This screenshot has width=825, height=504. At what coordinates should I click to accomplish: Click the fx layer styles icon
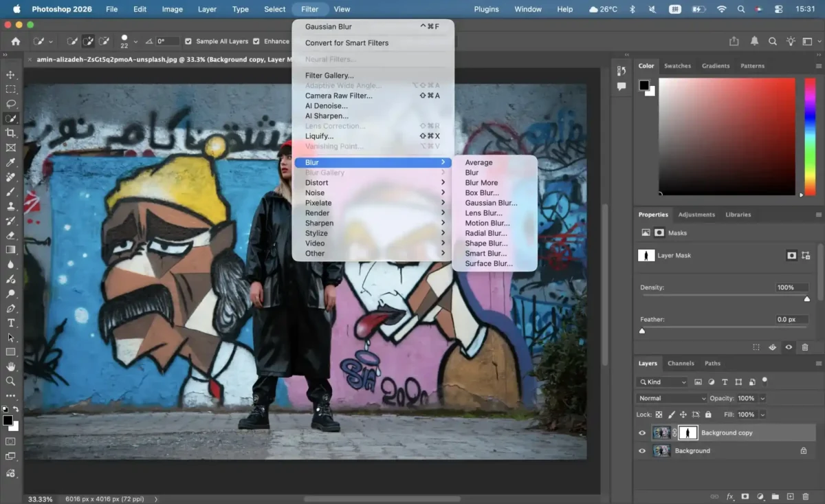point(729,496)
